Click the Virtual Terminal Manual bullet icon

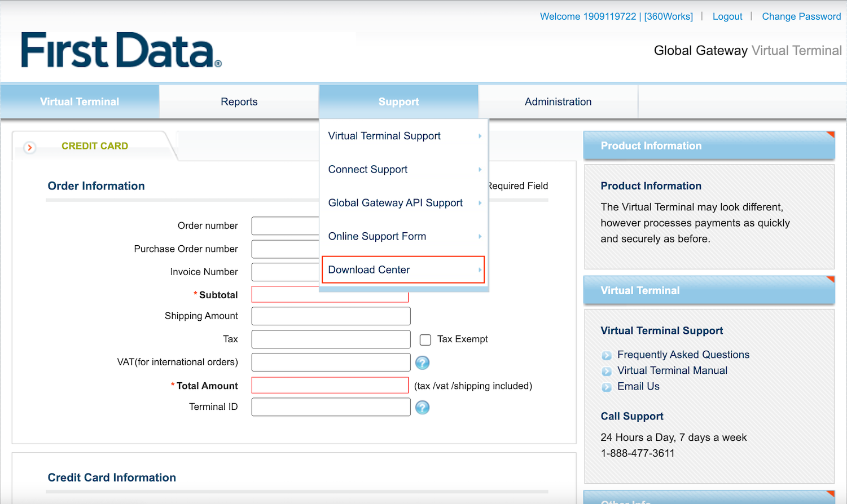coord(607,371)
